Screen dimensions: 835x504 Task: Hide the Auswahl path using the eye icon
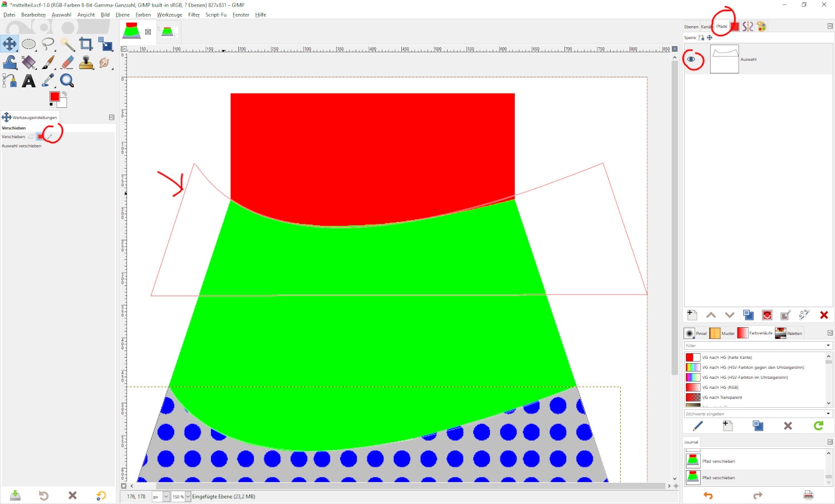(691, 59)
